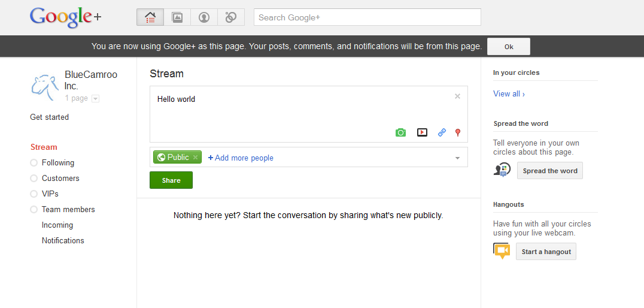Viewport: 644px width, 308px height.
Task: Click the Start a hangout button
Action: 546,252
